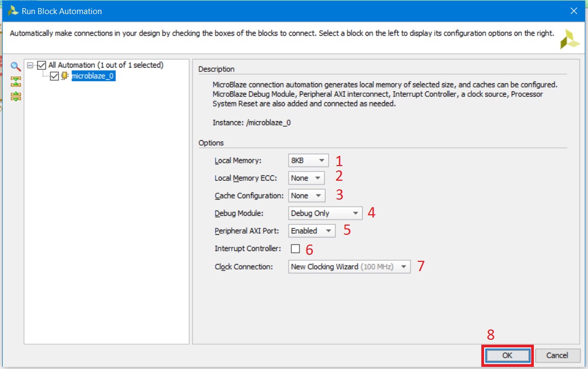Open the Local Memory size dropdown
Image resolution: width=588 pixels, height=369 pixels.
309,161
